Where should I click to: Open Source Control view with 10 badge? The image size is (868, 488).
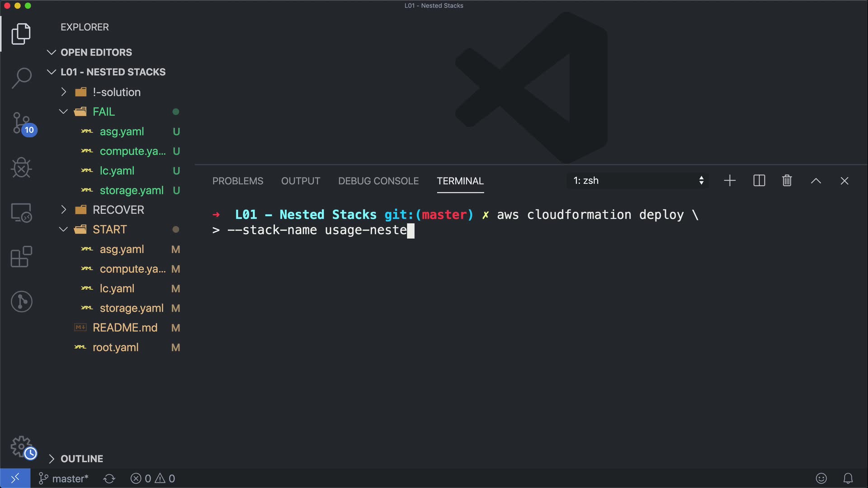pyautogui.click(x=21, y=123)
